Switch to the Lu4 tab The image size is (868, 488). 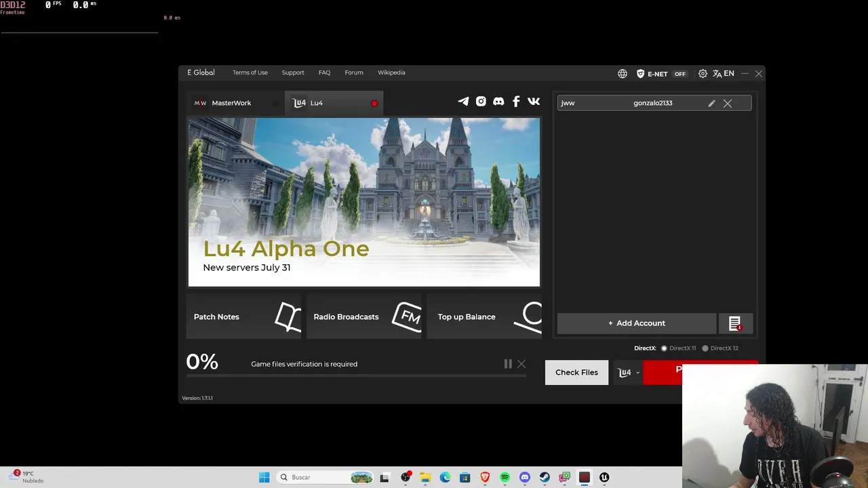pos(334,103)
